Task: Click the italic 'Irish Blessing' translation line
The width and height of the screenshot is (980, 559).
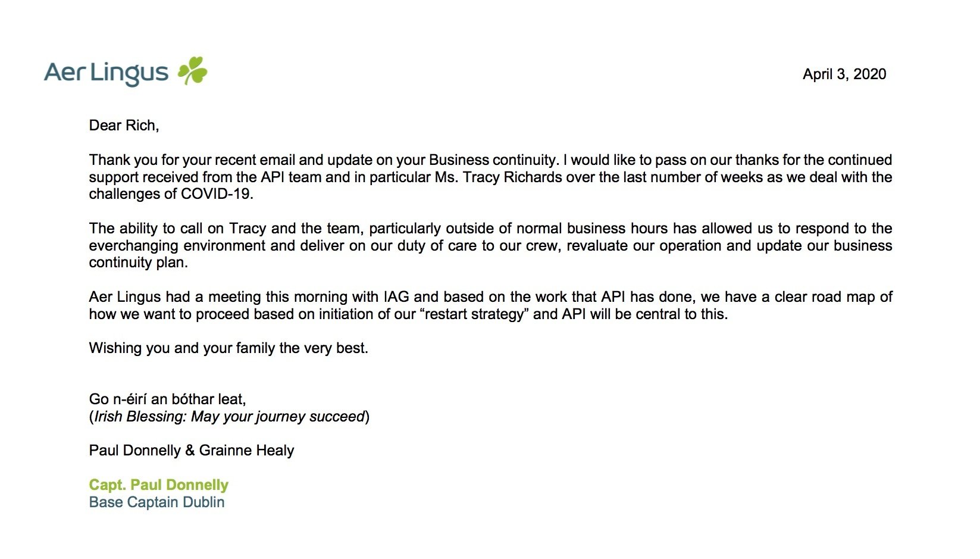Action: coord(229,417)
